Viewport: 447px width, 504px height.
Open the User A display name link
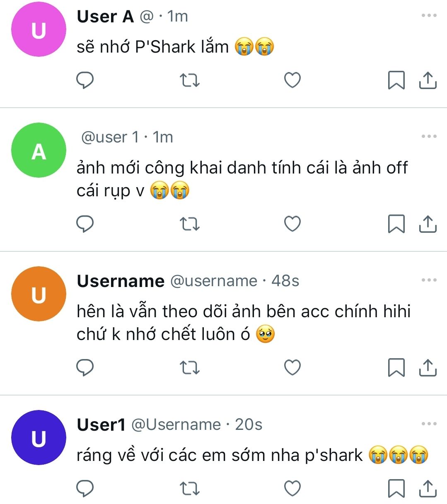105,17
